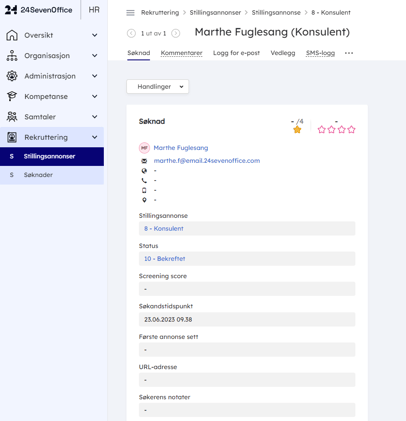
Task: Click the gold star score icon
Action: 297,130
